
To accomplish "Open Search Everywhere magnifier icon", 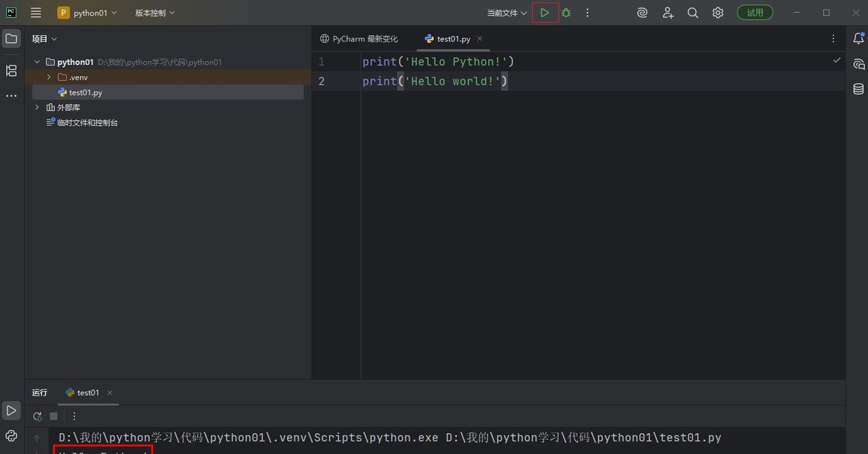I will click(x=692, y=13).
